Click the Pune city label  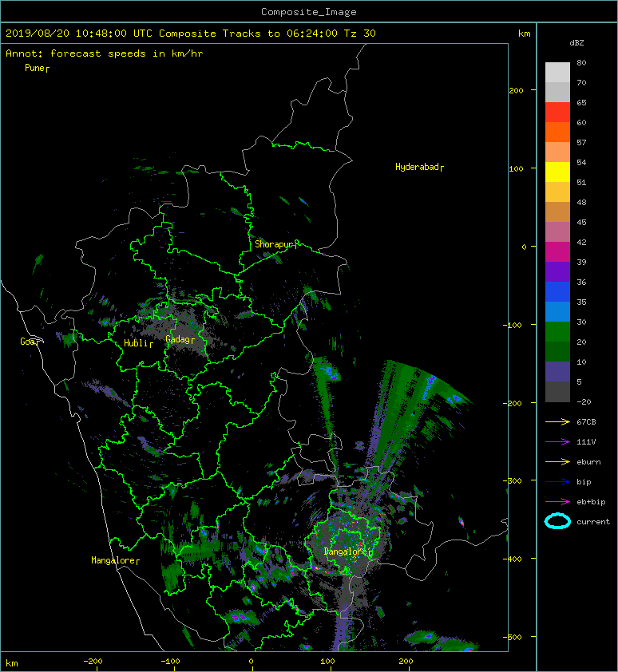(x=37, y=68)
